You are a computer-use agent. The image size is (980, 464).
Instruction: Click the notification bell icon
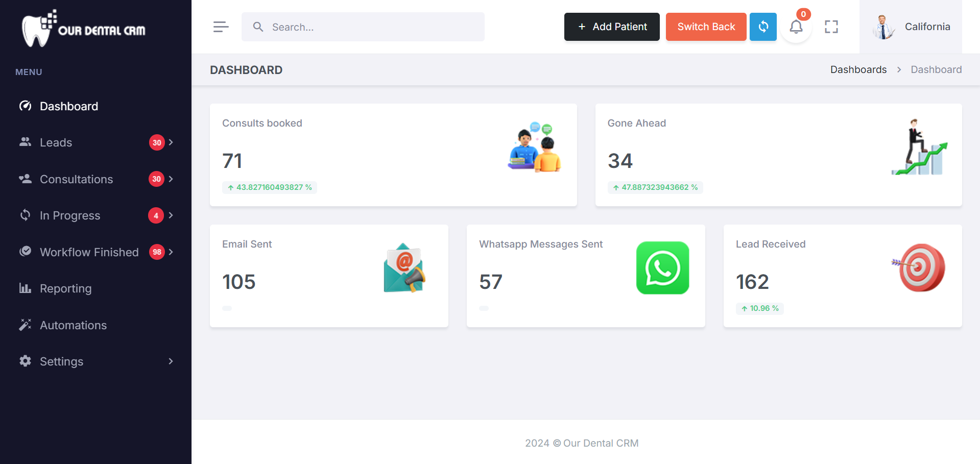796,27
